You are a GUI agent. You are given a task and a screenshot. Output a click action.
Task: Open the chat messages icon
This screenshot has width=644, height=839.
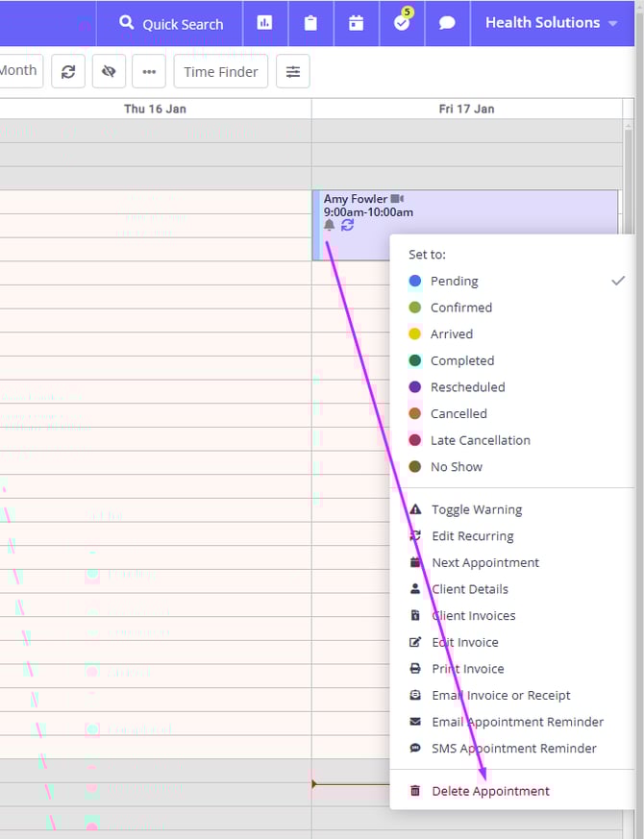pyautogui.click(x=447, y=23)
